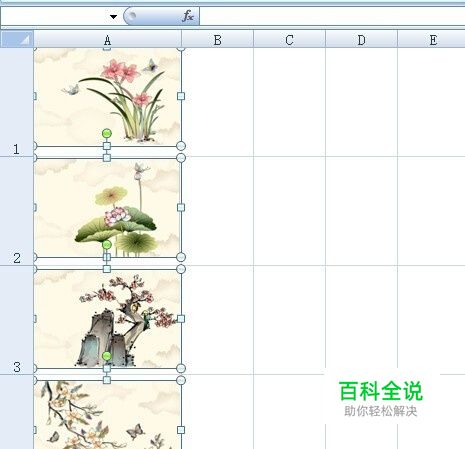Click top-middle sizing handle of lotus picture
The image size is (465, 449).
click(107, 158)
